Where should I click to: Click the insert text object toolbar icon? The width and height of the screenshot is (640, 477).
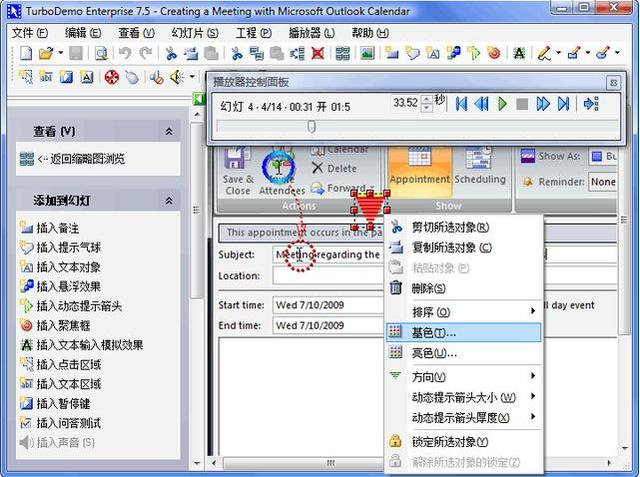[433, 53]
